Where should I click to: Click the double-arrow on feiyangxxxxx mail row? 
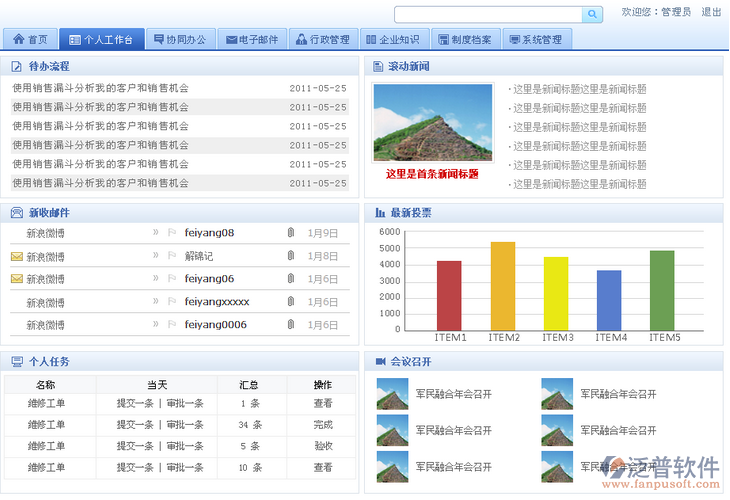pyautogui.click(x=155, y=301)
